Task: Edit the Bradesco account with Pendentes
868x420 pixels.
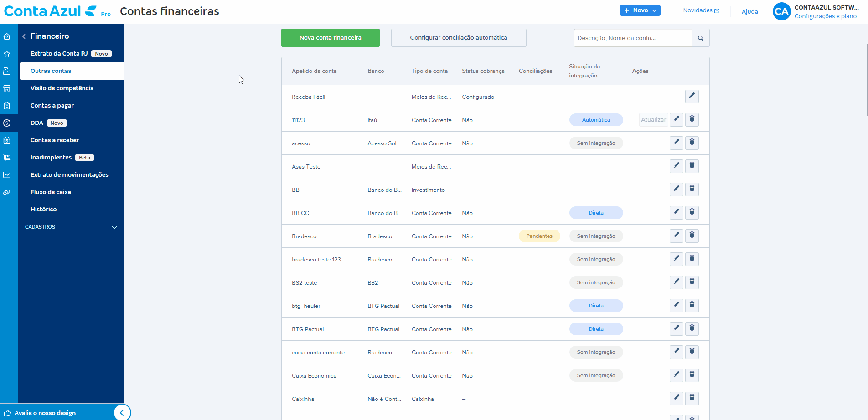Action: [x=677, y=236]
